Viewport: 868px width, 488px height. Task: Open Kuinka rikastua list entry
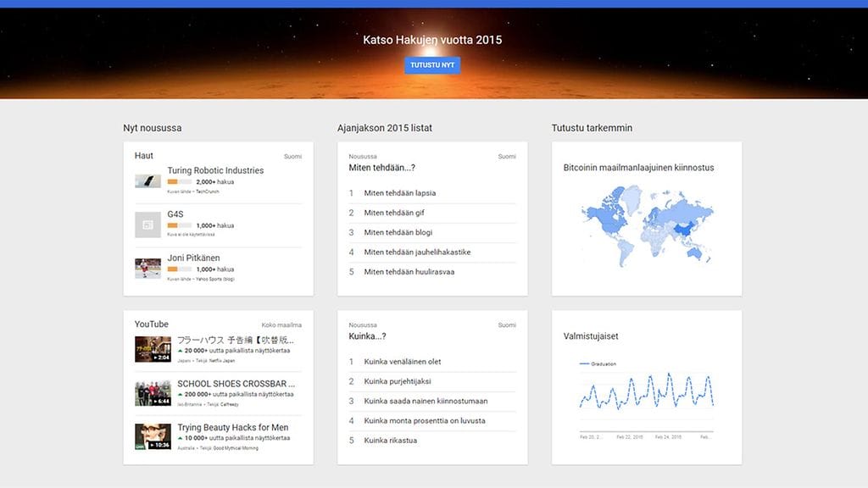(390, 441)
